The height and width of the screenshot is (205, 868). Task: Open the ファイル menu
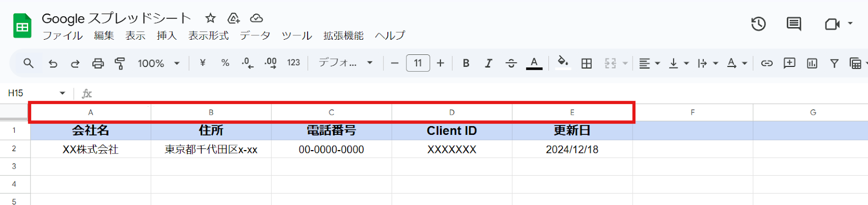[x=62, y=36]
